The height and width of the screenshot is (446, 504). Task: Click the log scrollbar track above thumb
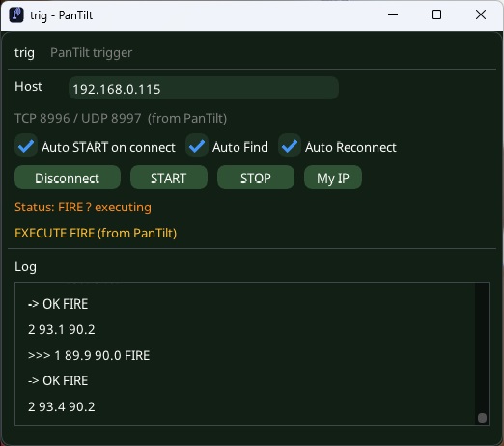point(482,348)
